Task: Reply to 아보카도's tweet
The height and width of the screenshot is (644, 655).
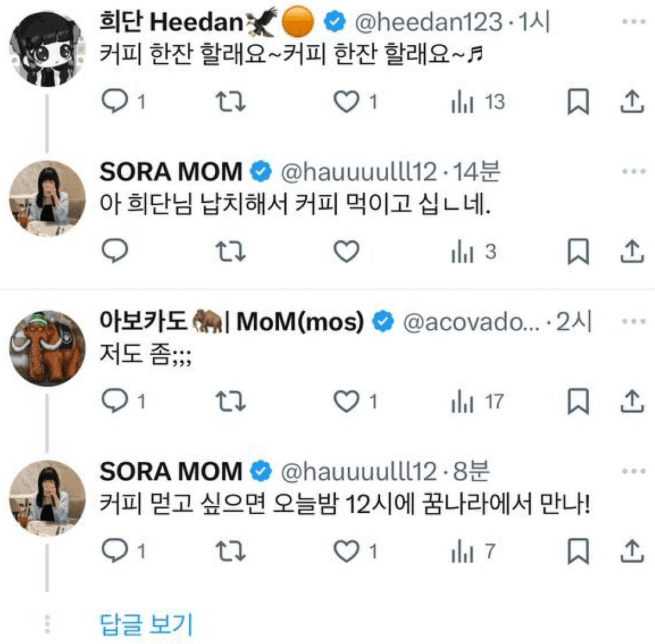Action: tap(114, 401)
